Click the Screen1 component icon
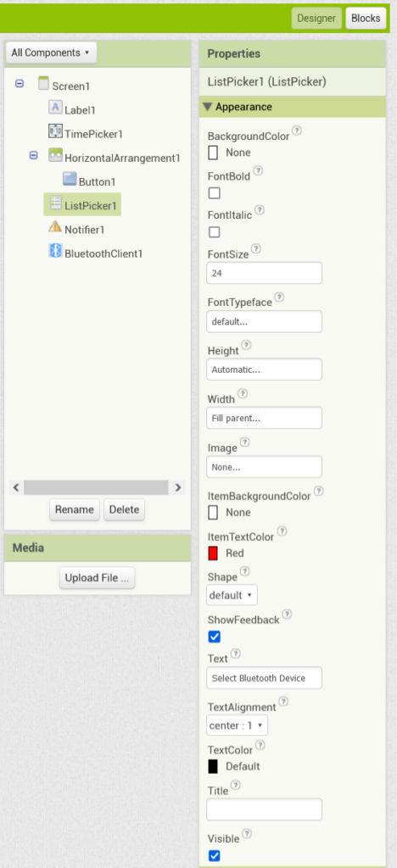397x868 pixels. [44, 84]
